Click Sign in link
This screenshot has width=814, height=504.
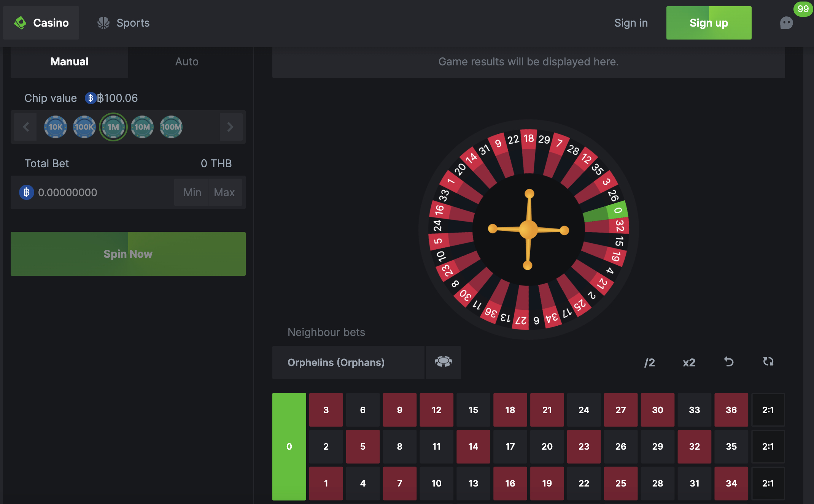pyautogui.click(x=631, y=23)
